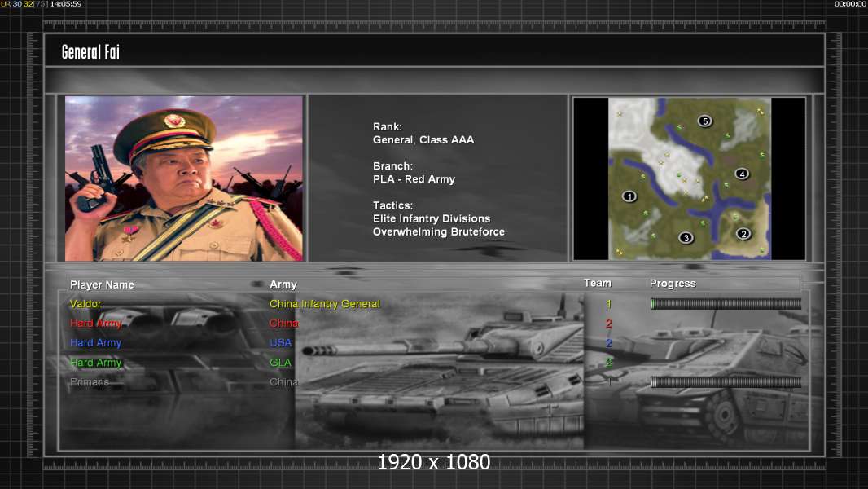Click the 'Rank:' label
868x489 pixels.
point(388,127)
